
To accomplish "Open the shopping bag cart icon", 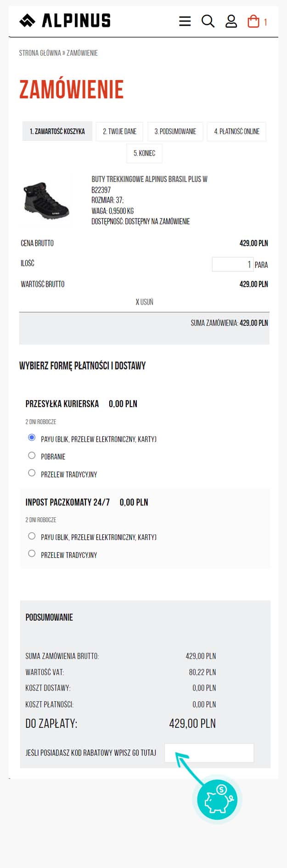I will point(253,21).
